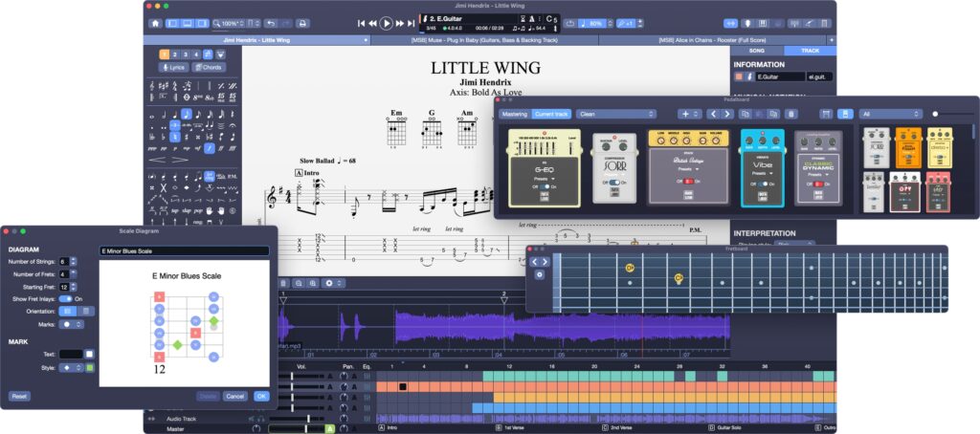Screen dimensions: 980x434
Task: Delete pedal using pedalboard trash icon
Action: (x=791, y=114)
